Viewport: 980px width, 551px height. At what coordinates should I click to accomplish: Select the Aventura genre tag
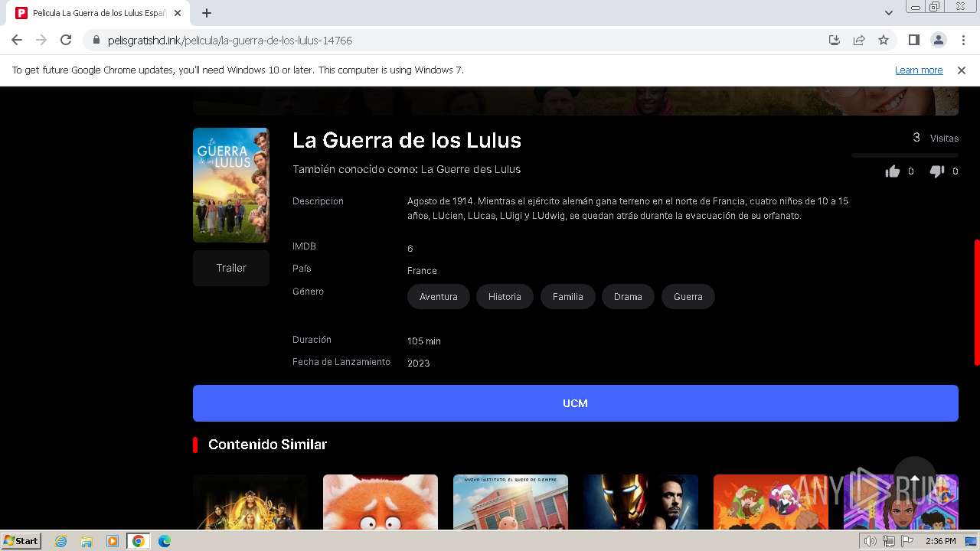click(439, 297)
